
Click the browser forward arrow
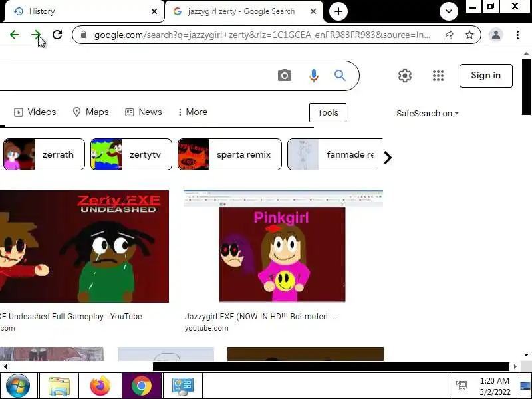point(36,35)
